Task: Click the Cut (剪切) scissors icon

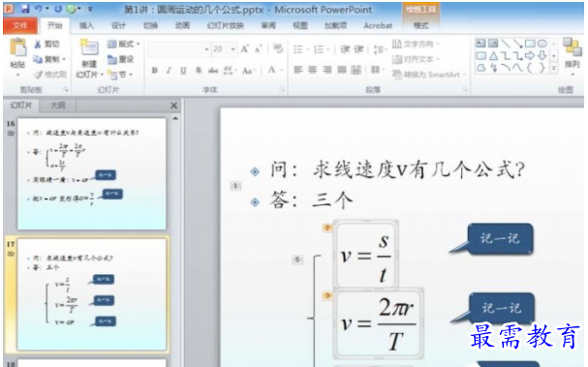Action: [x=38, y=45]
